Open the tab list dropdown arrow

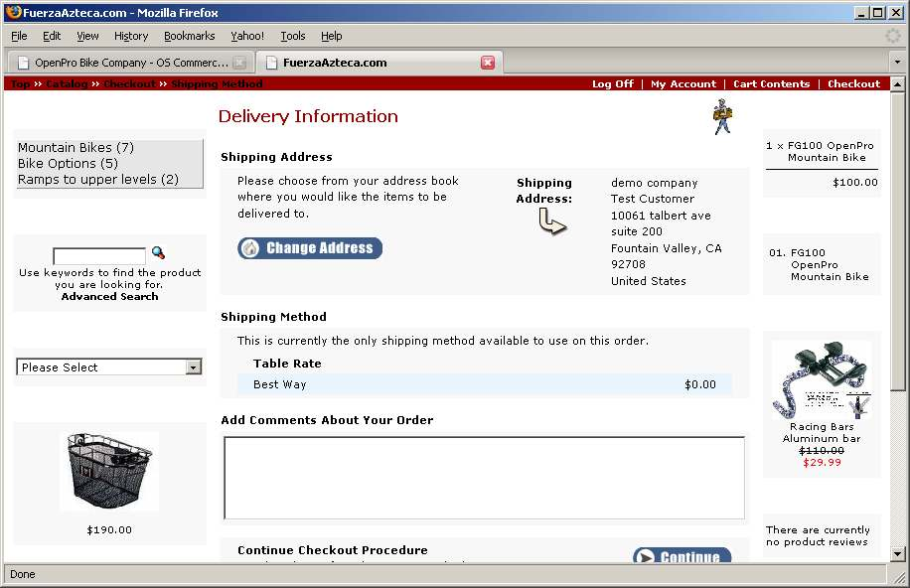pos(897,62)
